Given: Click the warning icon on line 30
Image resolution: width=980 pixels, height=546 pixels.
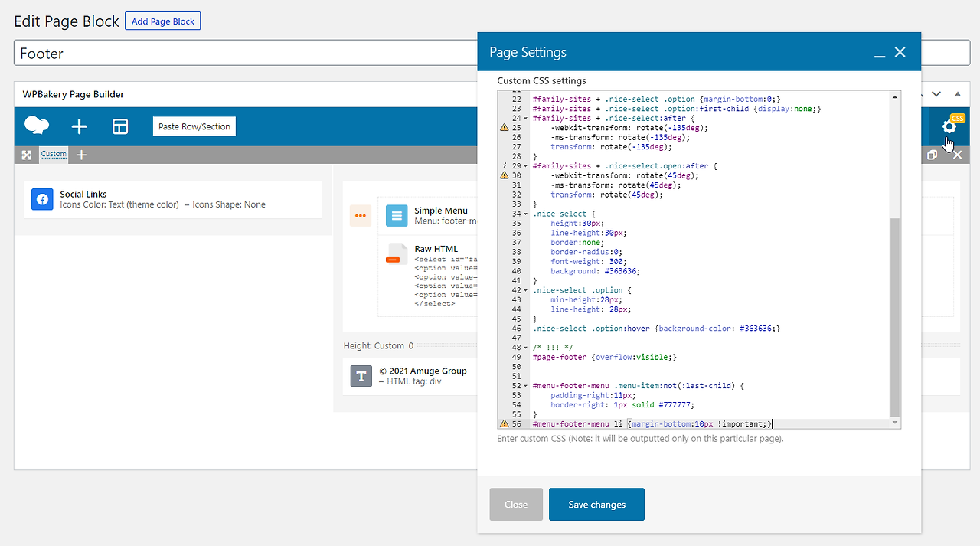Looking at the screenshot, I should (x=504, y=175).
